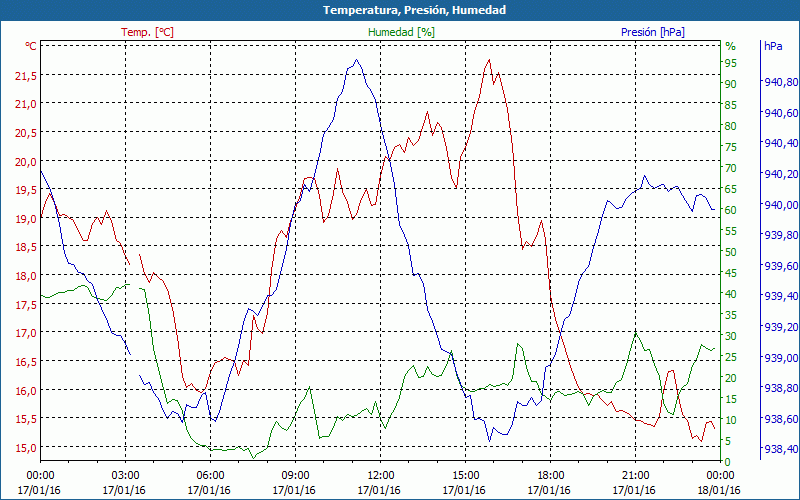
Task: Click the green % axis unit label
Action: point(731,46)
